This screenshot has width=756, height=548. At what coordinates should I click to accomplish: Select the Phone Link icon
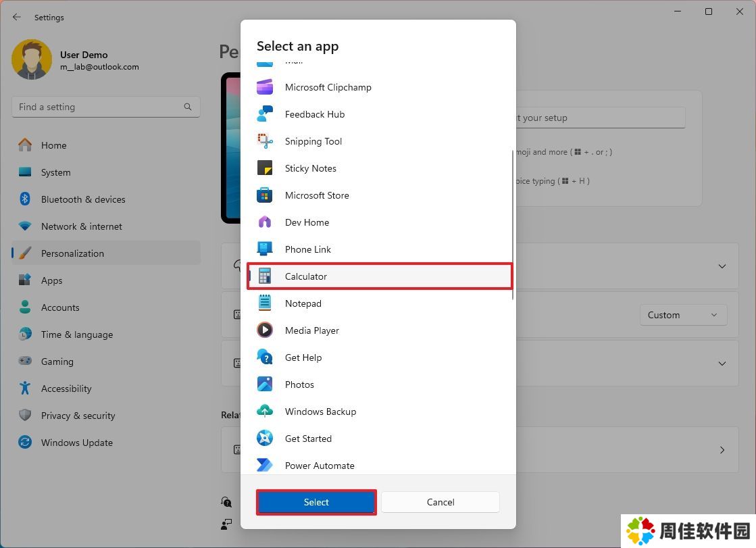[x=265, y=249]
